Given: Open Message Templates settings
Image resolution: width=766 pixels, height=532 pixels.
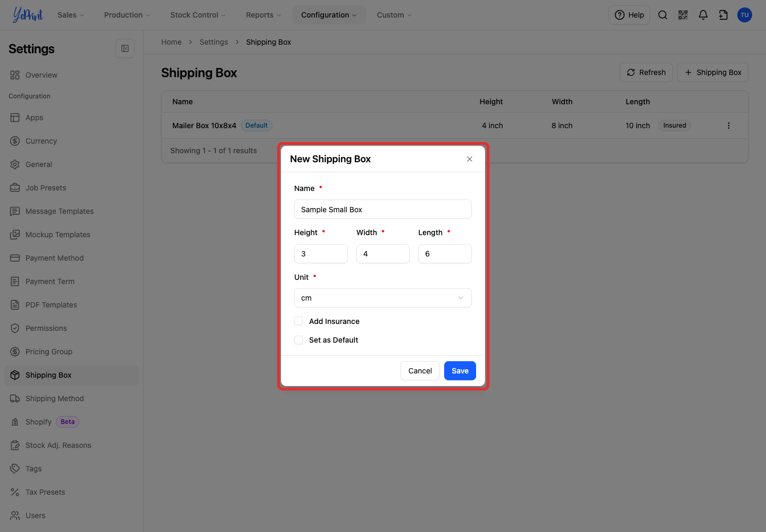Looking at the screenshot, I should [x=71, y=211].
